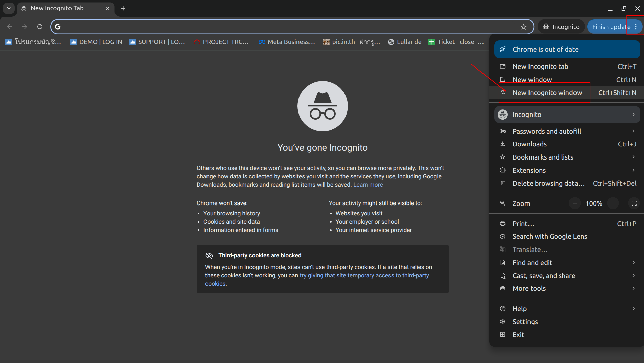
Task: Open the three-dot Chrome menu
Action: click(x=636, y=27)
